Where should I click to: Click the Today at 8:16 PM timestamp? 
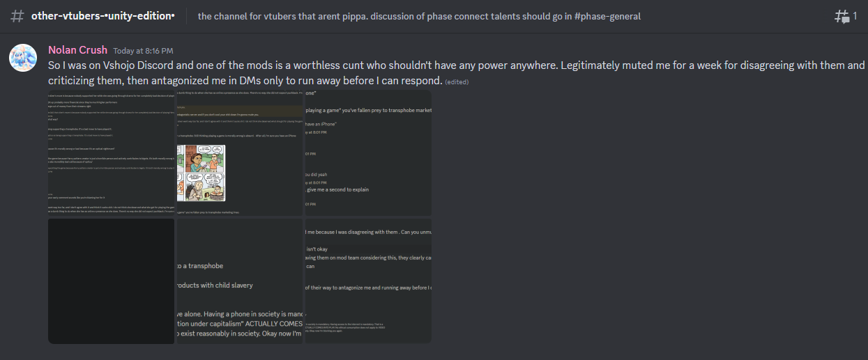pyautogui.click(x=143, y=51)
